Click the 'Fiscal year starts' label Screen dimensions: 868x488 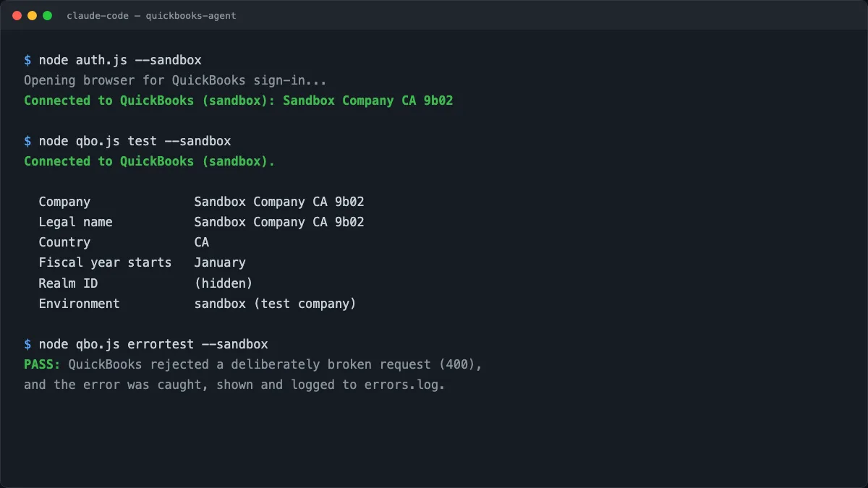click(x=106, y=262)
